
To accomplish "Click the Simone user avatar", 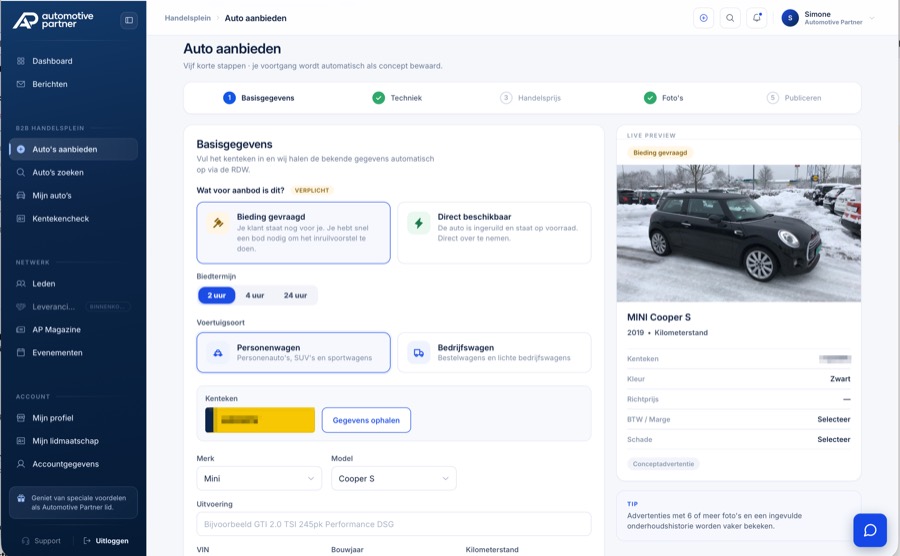I will (790, 18).
